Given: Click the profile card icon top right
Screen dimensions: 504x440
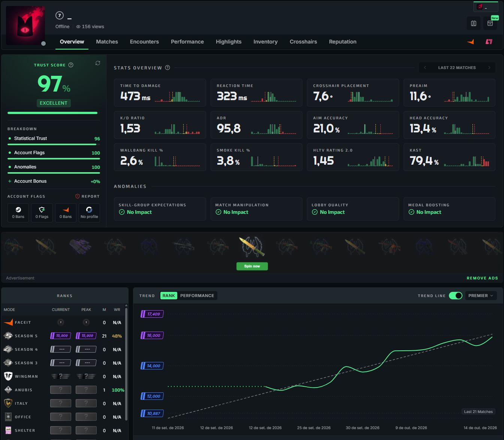Looking at the screenshot, I should [x=474, y=23].
